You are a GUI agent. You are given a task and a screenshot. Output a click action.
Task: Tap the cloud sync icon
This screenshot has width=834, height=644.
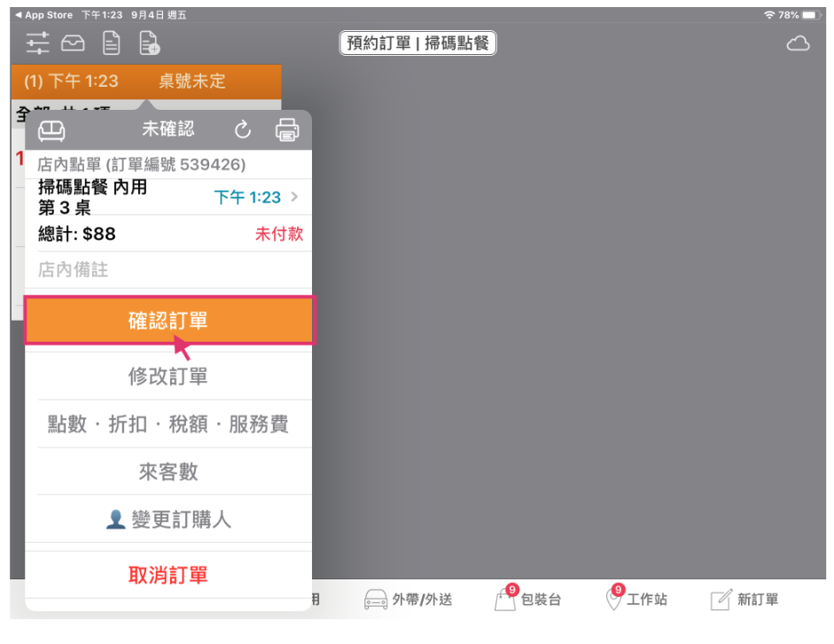pos(798,43)
